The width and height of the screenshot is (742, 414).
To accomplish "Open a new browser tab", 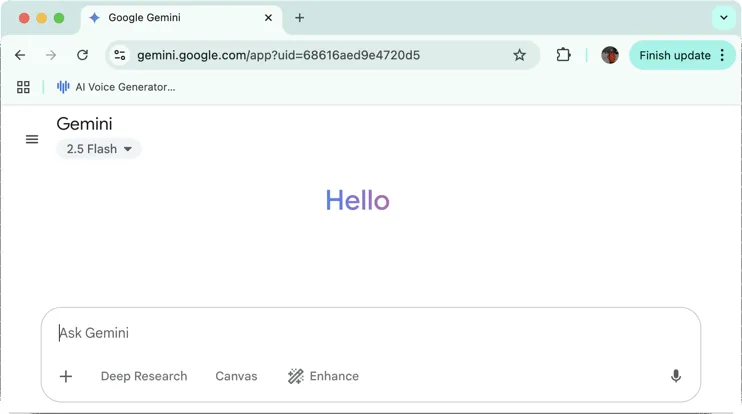I will click(x=300, y=18).
